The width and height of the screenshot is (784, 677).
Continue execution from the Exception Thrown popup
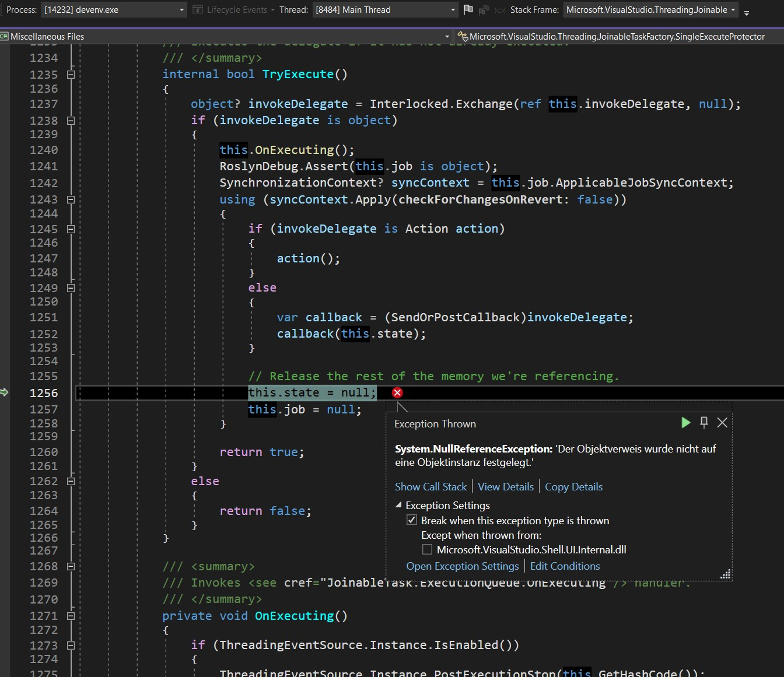[x=685, y=423]
